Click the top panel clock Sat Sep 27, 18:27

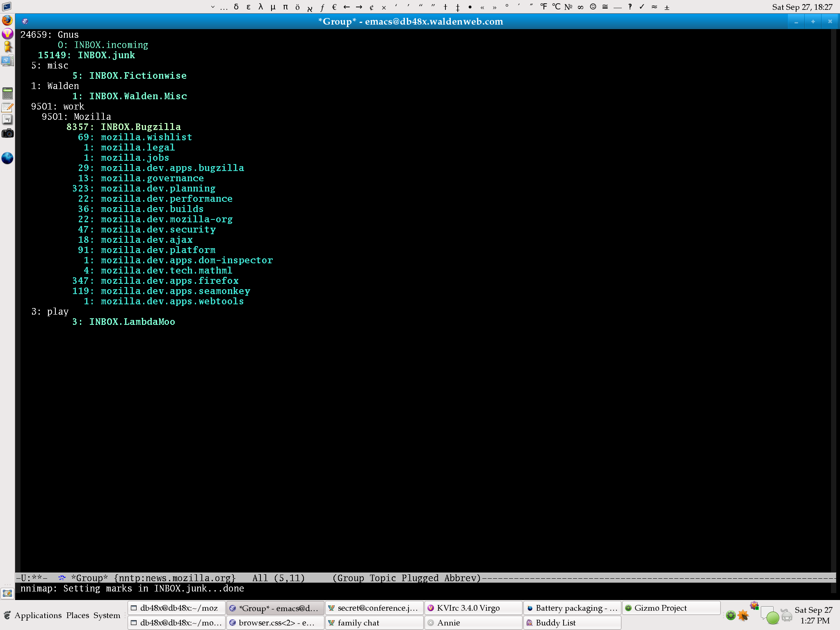pyautogui.click(x=802, y=7)
